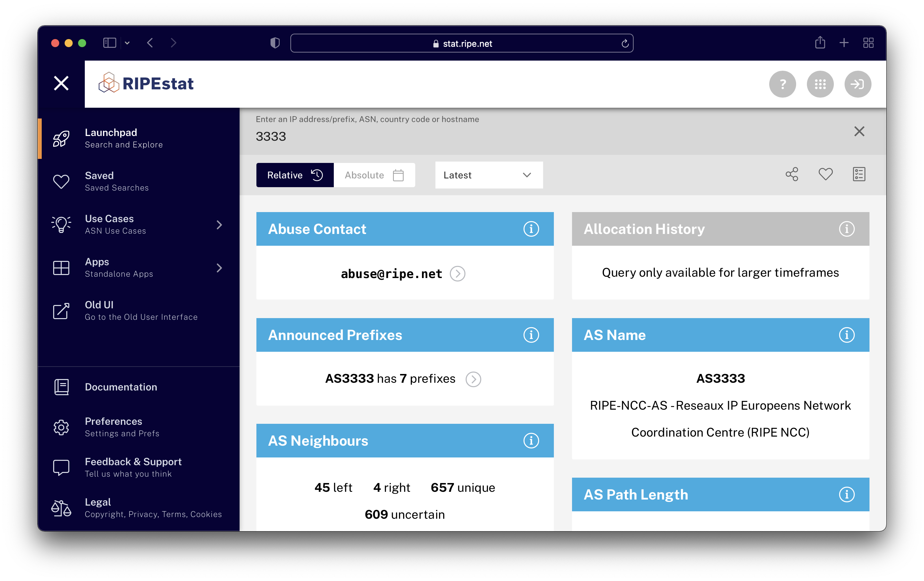Go to the Old UI link
Image resolution: width=924 pixels, height=581 pixels.
pos(140,310)
